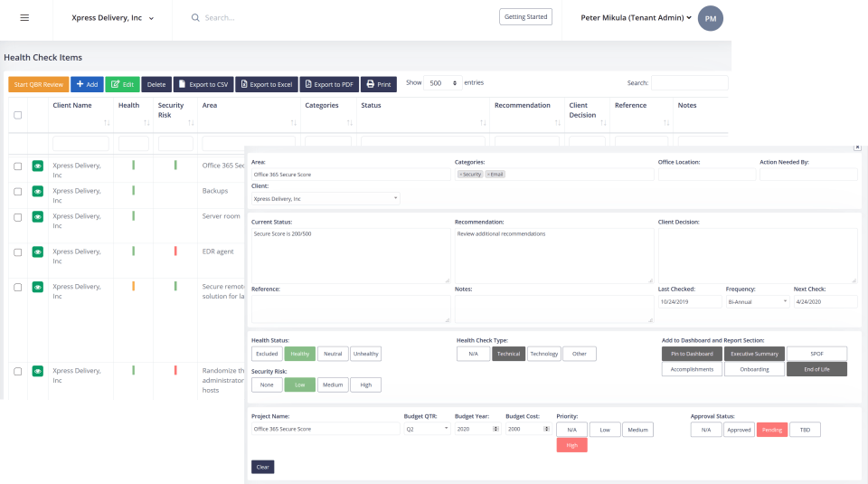Click the Delete button
The height and width of the screenshot is (484, 868).
pyautogui.click(x=156, y=84)
